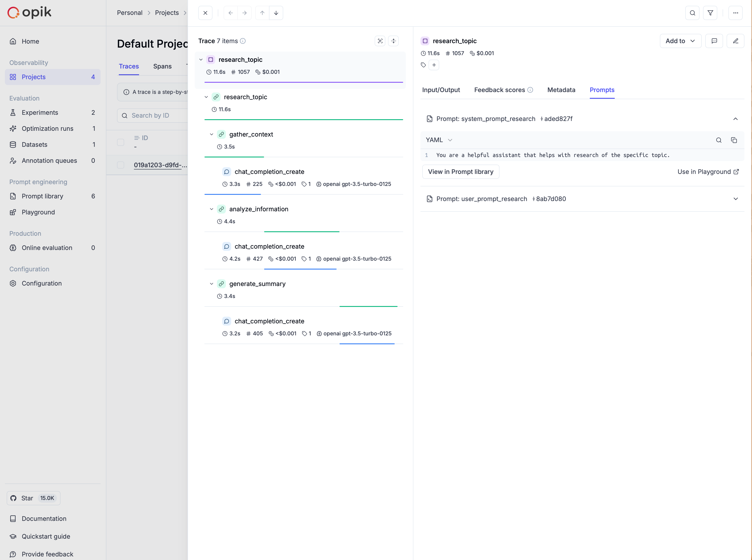Click the three-dots more options icon

(x=735, y=13)
